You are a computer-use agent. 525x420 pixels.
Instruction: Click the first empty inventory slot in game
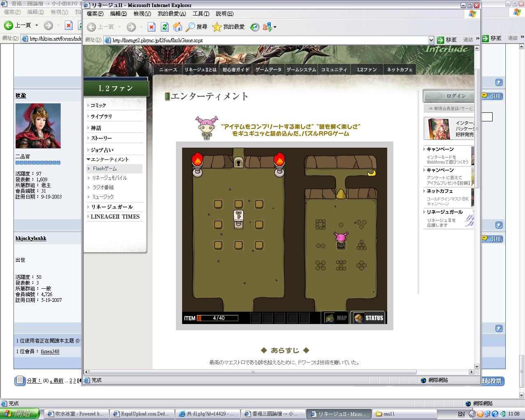coord(255,318)
